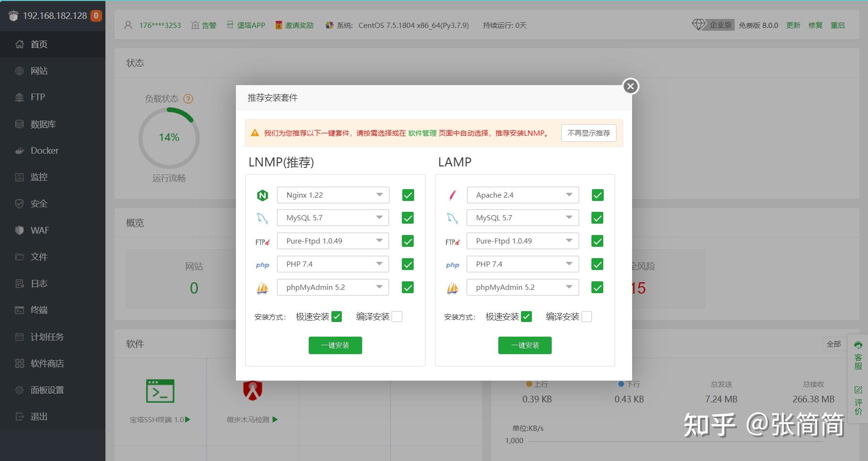Open the WAF firewall section
Viewport: 868px width, 461px height.
40,230
